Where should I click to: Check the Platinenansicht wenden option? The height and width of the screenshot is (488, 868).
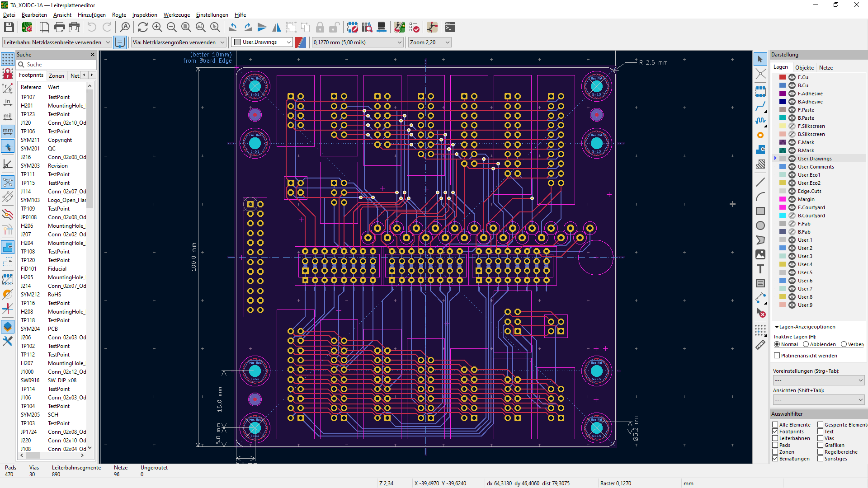(777, 356)
